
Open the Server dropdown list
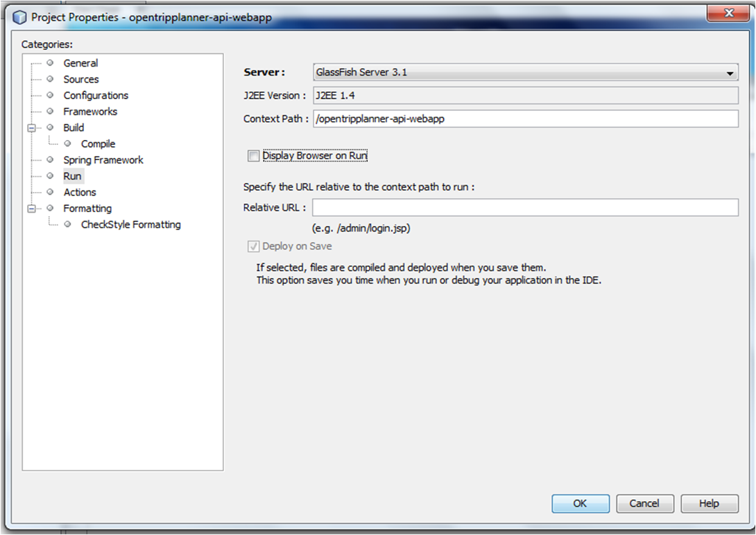coord(730,73)
